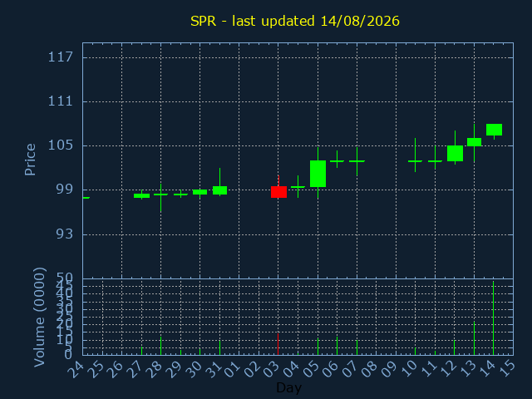532x399 pixels.
Task: Click the red candlestick on day 03
Action: click(278, 192)
